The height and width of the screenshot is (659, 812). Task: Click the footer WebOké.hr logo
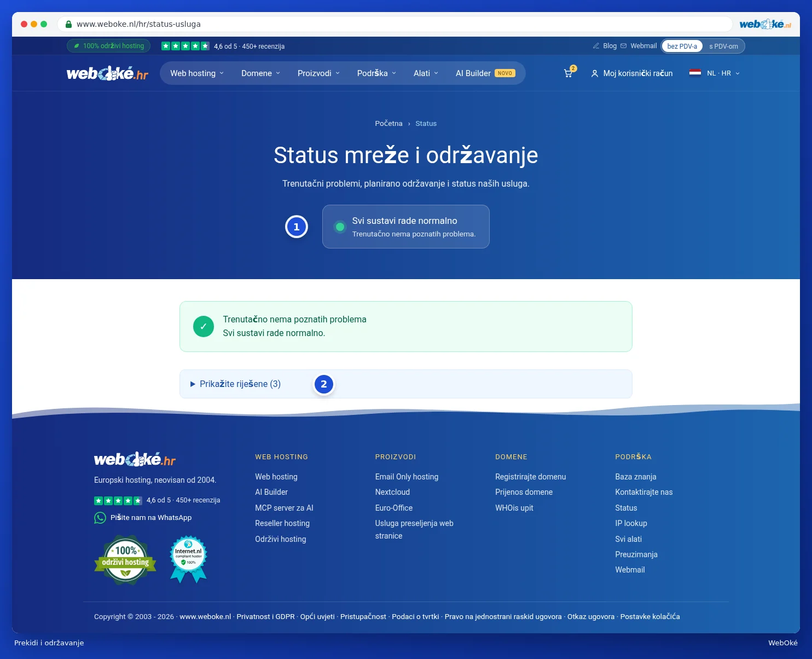pyautogui.click(x=135, y=459)
